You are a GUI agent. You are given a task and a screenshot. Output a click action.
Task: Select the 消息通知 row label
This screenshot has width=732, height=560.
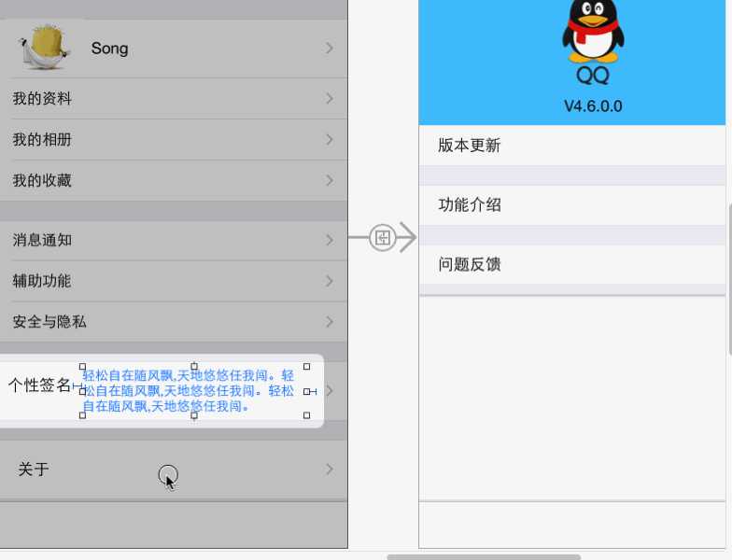pyautogui.click(x=42, y=240)
